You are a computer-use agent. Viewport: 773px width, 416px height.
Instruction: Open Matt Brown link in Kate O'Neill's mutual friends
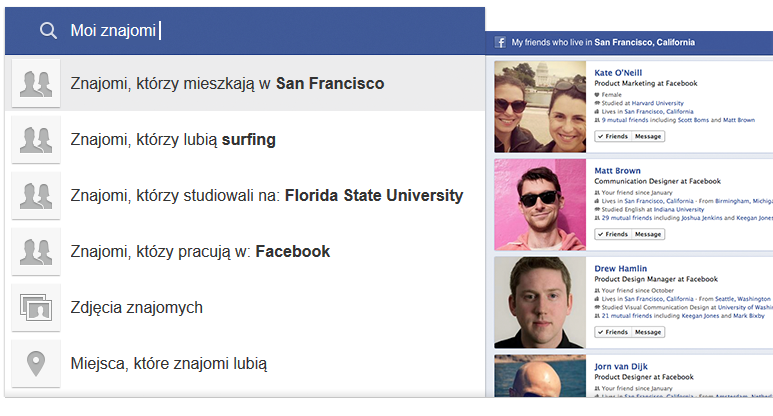[739, 120]
